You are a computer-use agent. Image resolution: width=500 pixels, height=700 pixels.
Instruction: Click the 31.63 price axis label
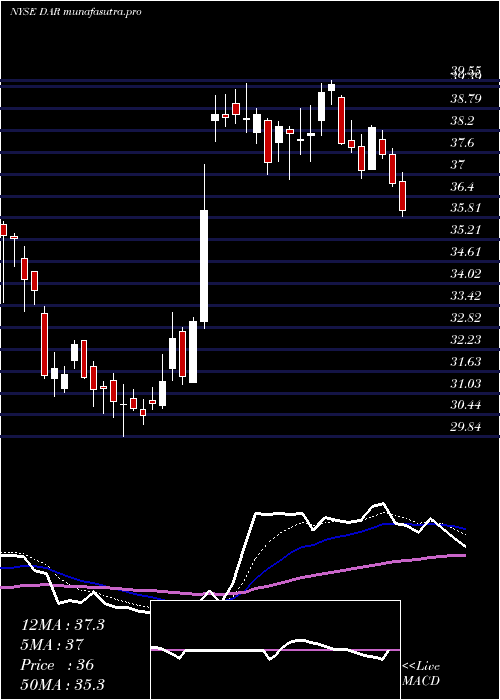click(x=466, y=362)
